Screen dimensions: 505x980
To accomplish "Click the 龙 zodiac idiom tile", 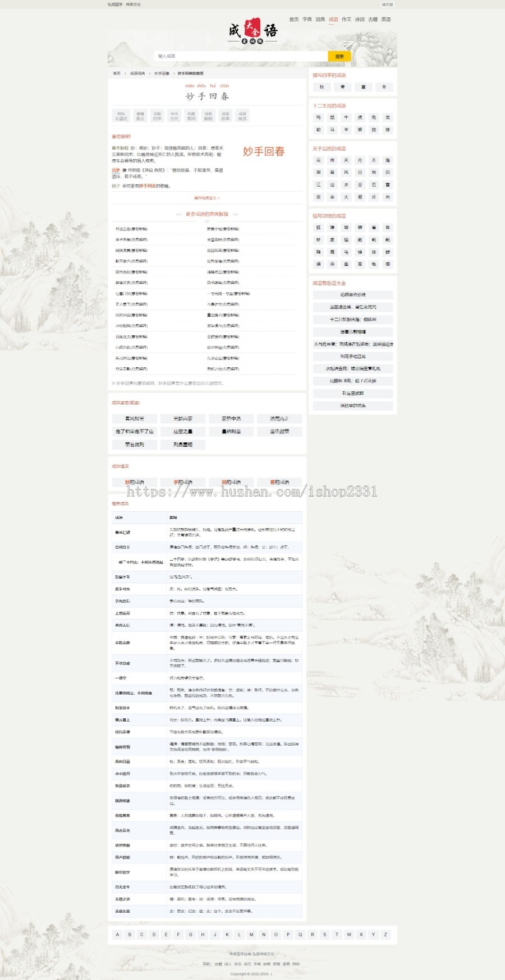I will click(387, 118).
